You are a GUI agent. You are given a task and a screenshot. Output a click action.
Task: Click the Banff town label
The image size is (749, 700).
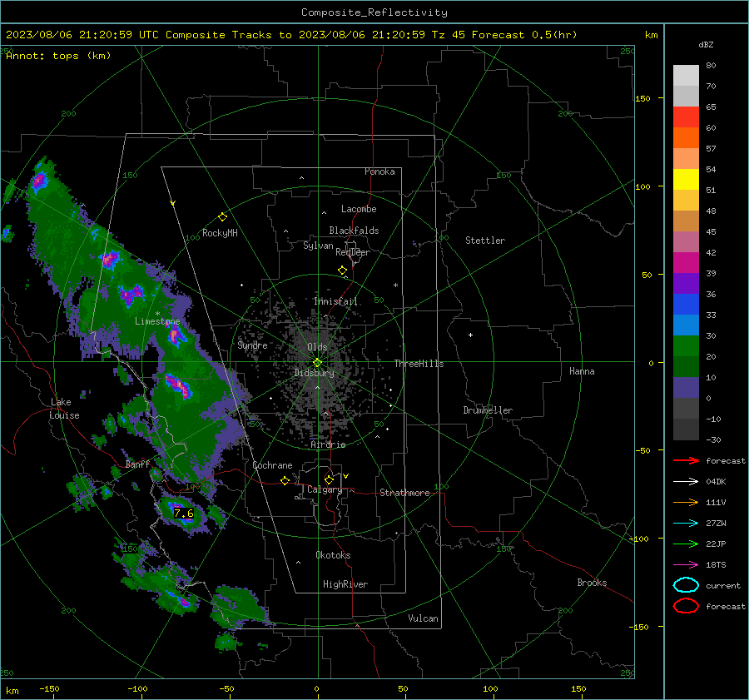(x=137, y=464)
